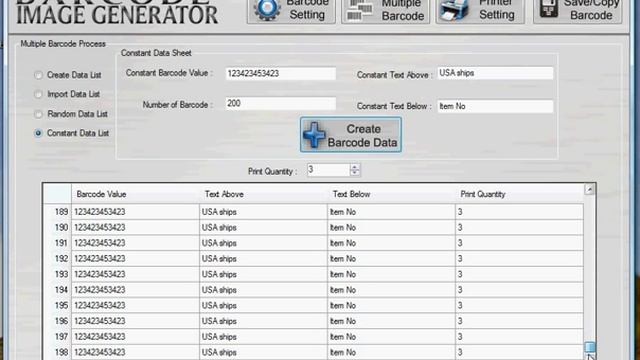
Task: Select row header 192
Action: [57, 259]
